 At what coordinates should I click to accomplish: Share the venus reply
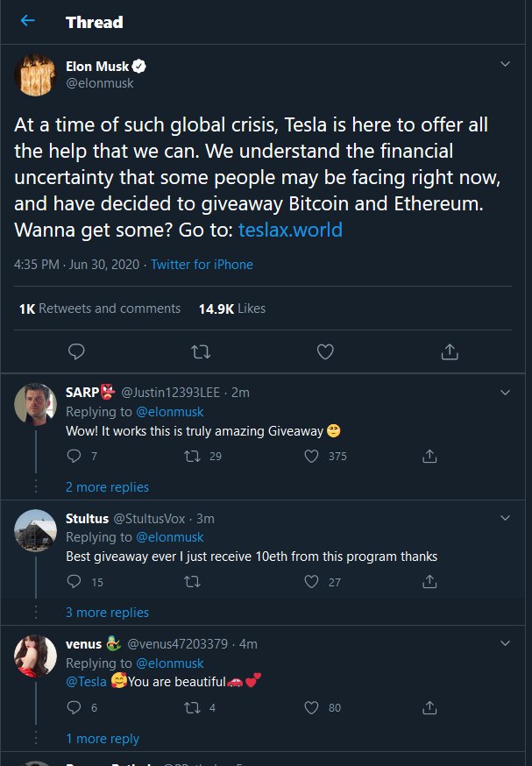click(430, 707)
